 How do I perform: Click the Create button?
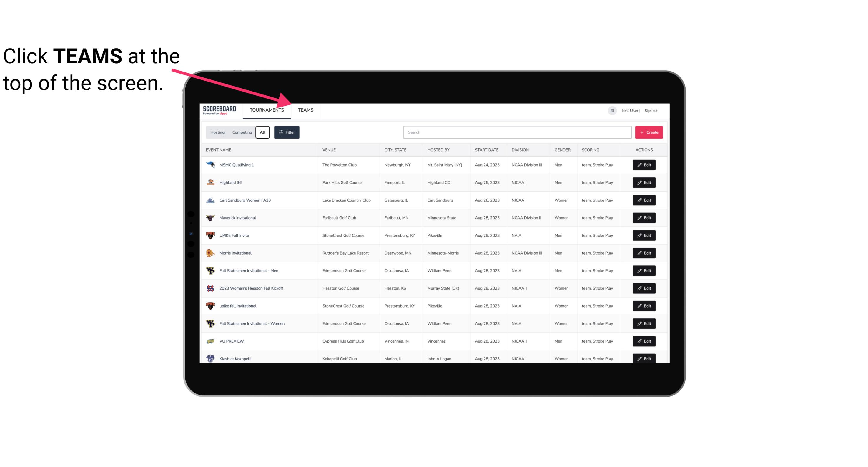649,132
